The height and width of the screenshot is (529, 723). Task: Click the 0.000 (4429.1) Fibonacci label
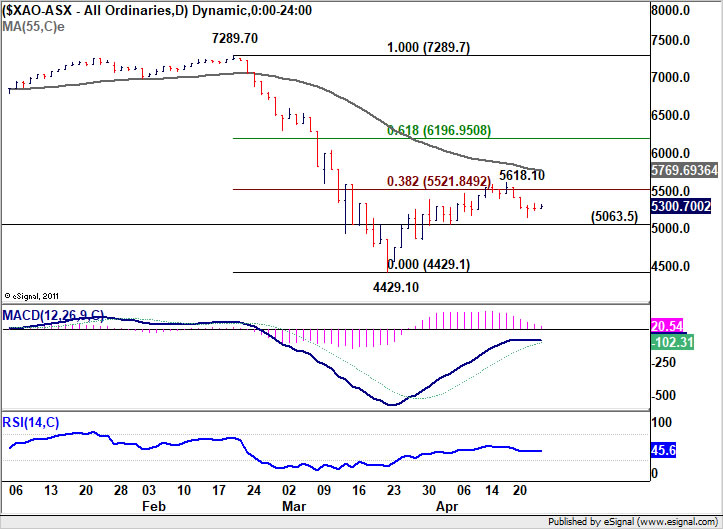point(428,264)
